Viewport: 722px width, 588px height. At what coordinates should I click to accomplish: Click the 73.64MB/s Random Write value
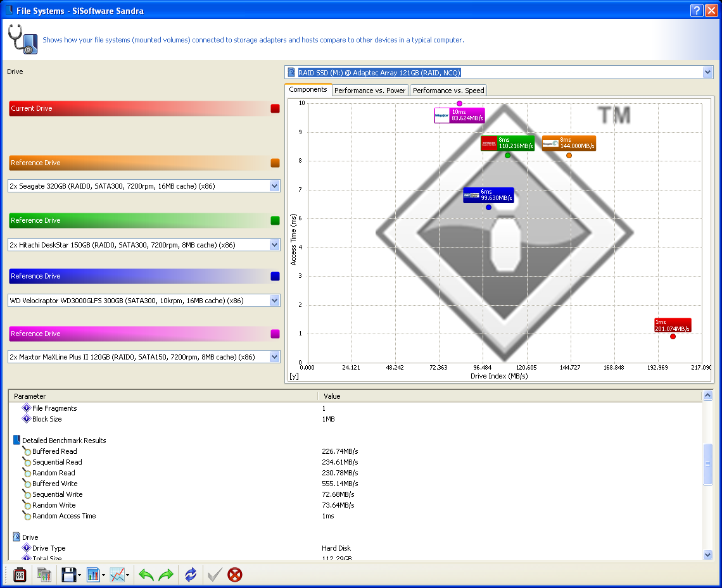(338, 505)
